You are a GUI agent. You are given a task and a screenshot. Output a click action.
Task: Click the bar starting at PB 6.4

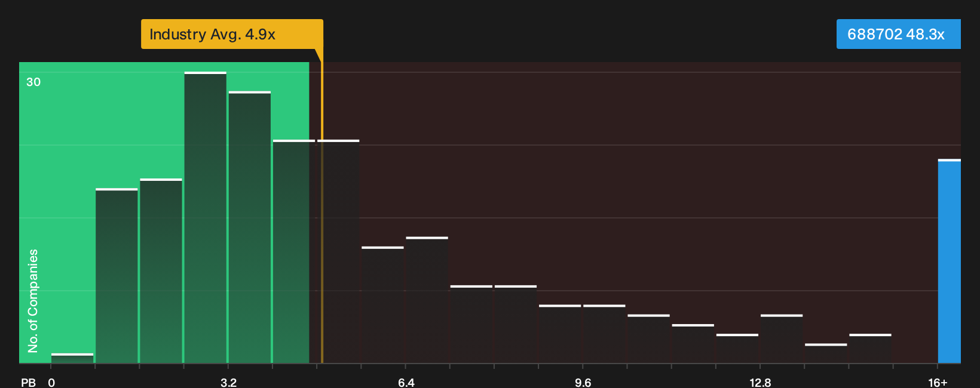427,300
